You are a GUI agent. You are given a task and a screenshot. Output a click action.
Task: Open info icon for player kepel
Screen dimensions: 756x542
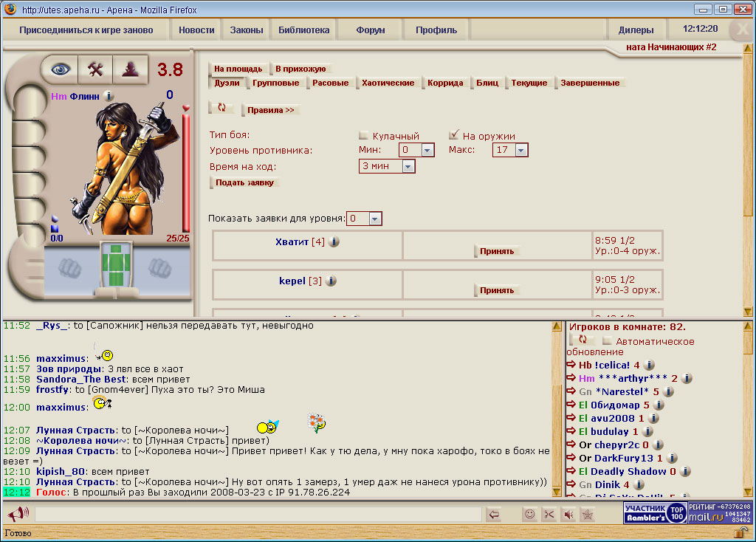click(x=331, y=281)
